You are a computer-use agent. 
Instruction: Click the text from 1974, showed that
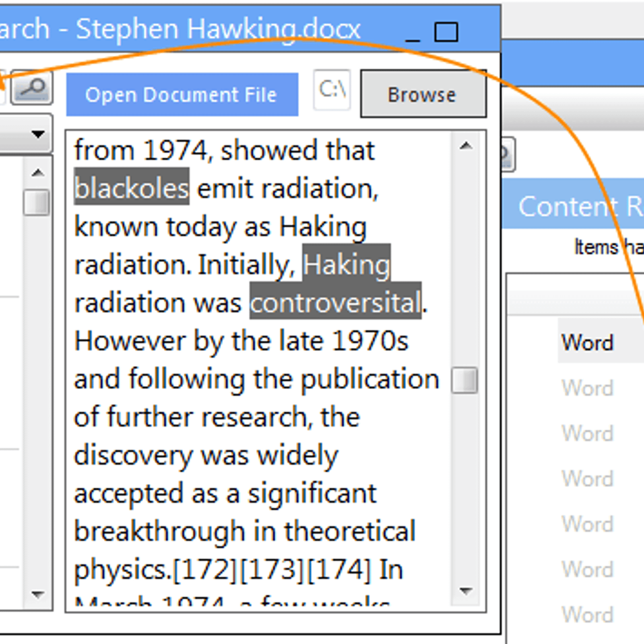point(225,150)
